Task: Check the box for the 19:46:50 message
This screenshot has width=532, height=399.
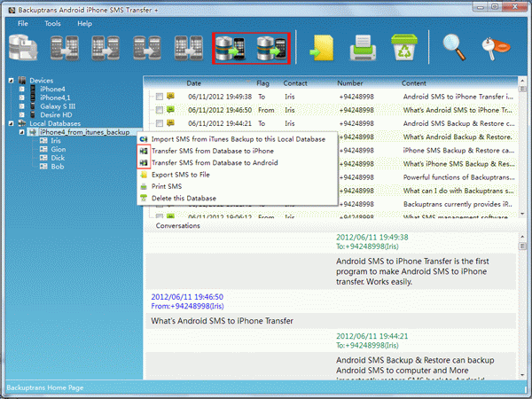Action: click(160, 110)
